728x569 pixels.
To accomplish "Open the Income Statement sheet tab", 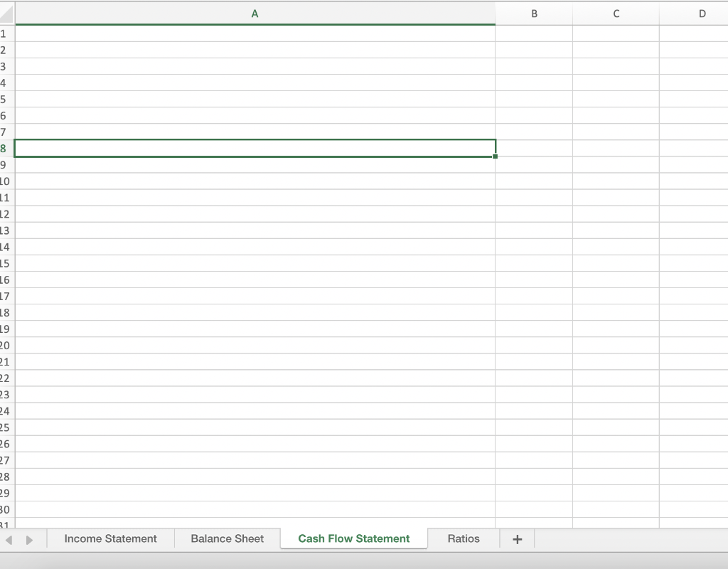I will [x=110, y=539].
